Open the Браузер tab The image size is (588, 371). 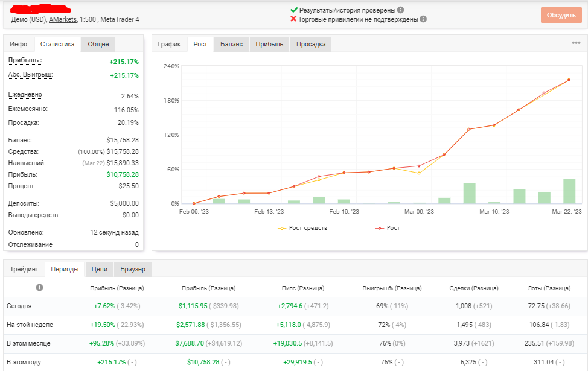click(x=133, y=270)
